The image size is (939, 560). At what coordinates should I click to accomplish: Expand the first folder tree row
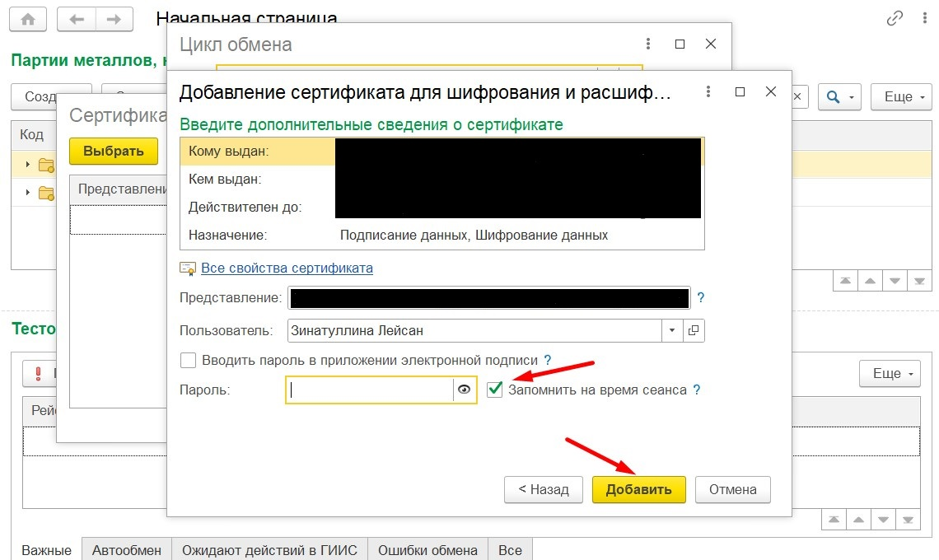pos(27,164)
